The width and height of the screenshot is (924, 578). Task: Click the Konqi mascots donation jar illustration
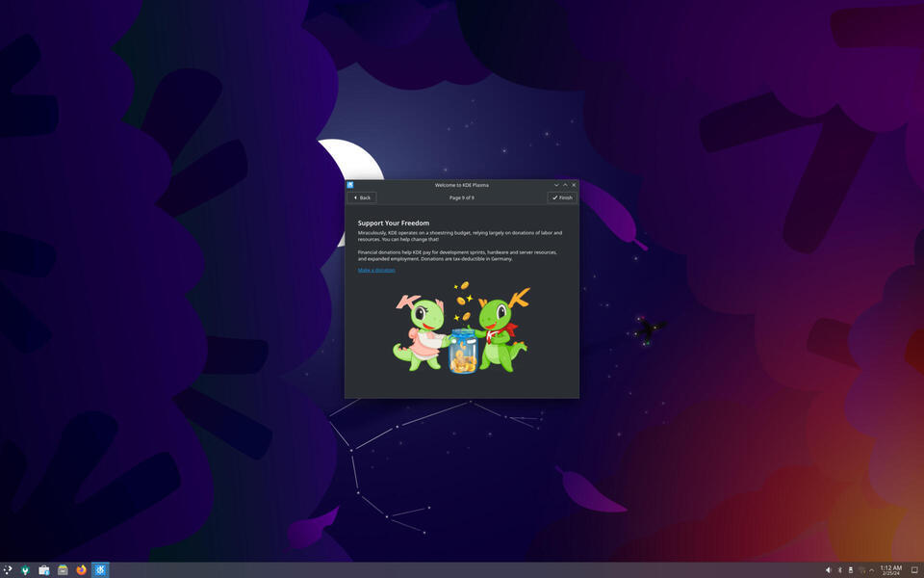point(461,328)
